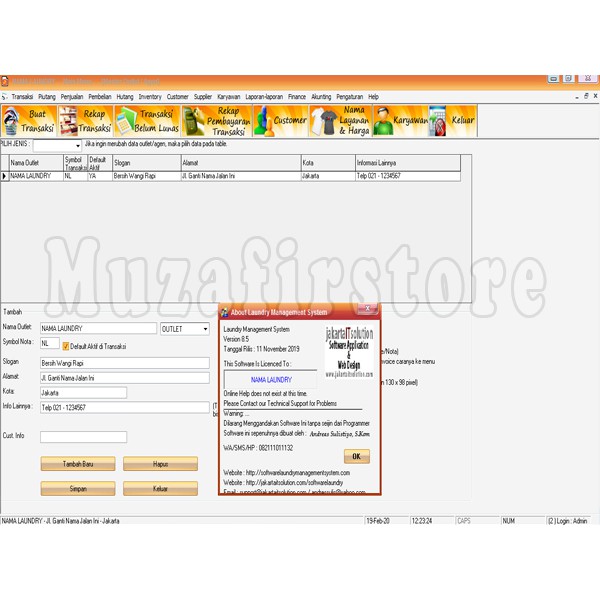Click Slogan input field
Image resolution: width=600 pixels, height=600 pixels.
click(125, 363)
